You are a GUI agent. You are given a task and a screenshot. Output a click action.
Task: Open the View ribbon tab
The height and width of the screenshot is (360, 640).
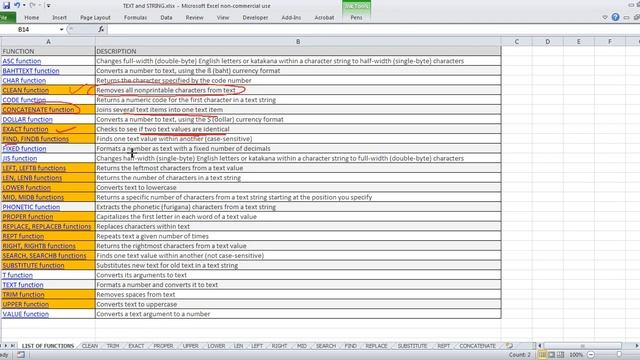click(223, 18)
